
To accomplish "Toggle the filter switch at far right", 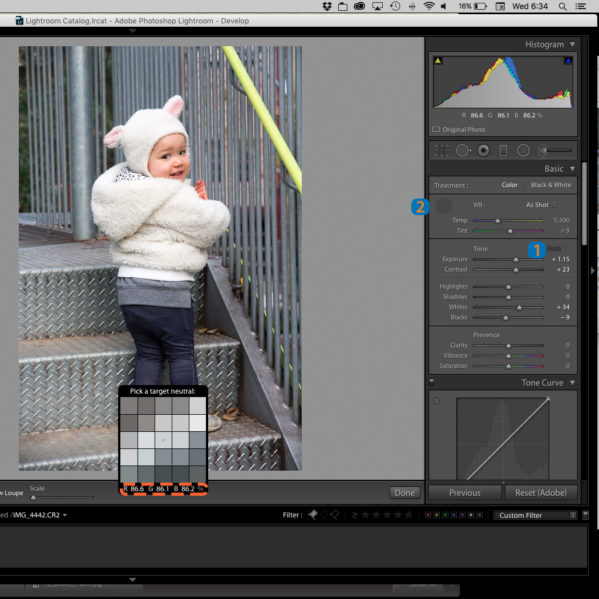I will click(585, 515).
